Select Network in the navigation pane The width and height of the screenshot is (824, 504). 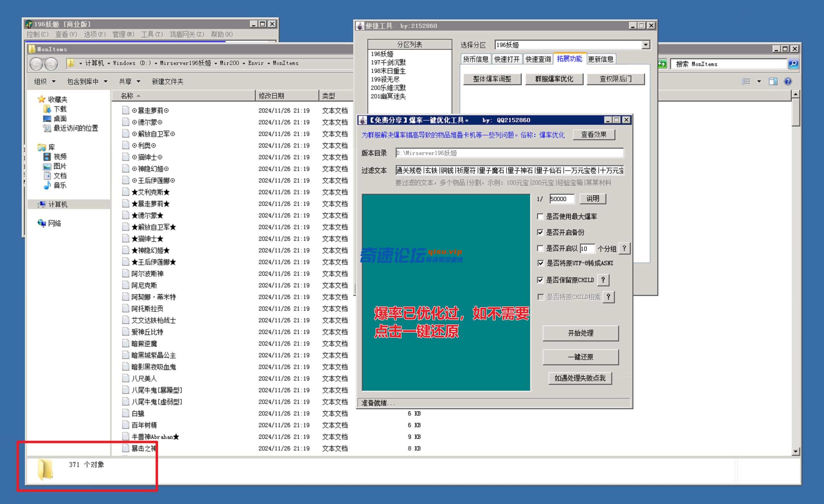click(x=49, y=223)
